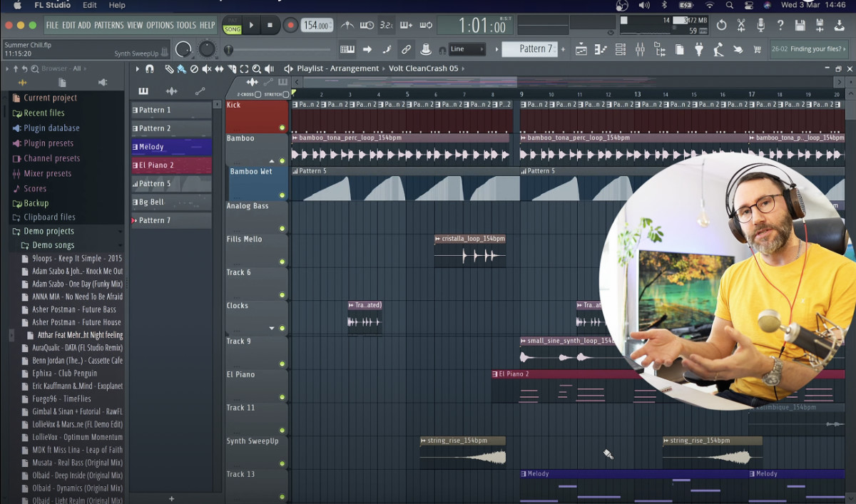Open the PATTERNS menu

108,25
